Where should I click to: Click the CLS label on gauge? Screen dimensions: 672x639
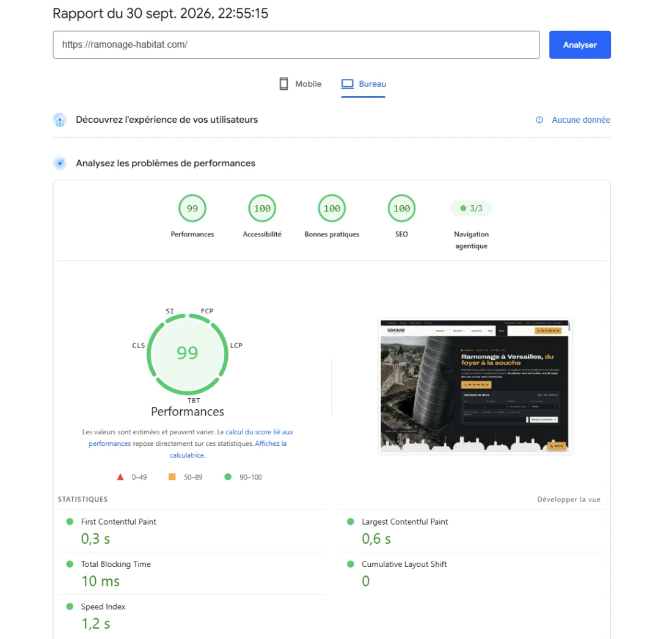pyautogui.click(x=139, y=345)
